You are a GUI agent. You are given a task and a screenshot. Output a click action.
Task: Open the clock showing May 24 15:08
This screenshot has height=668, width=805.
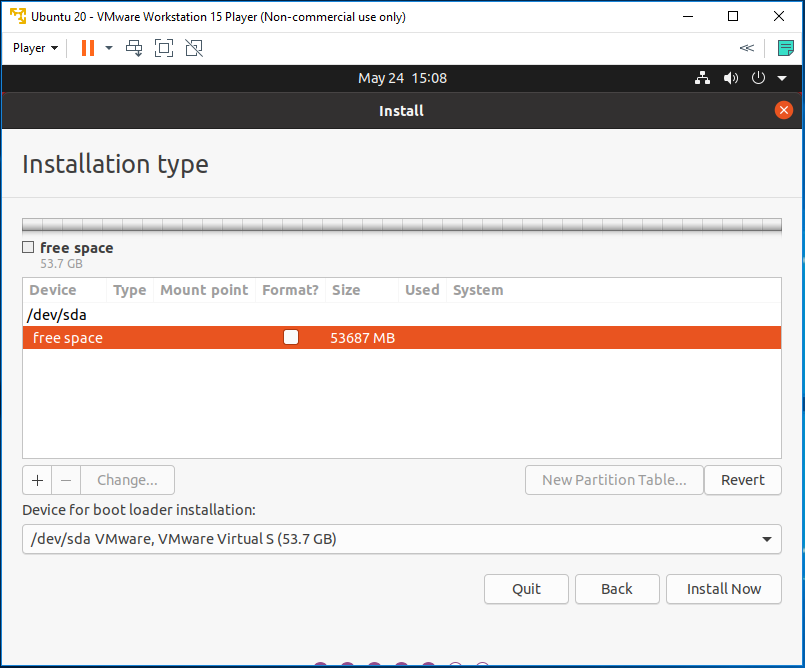click(402, 78)
